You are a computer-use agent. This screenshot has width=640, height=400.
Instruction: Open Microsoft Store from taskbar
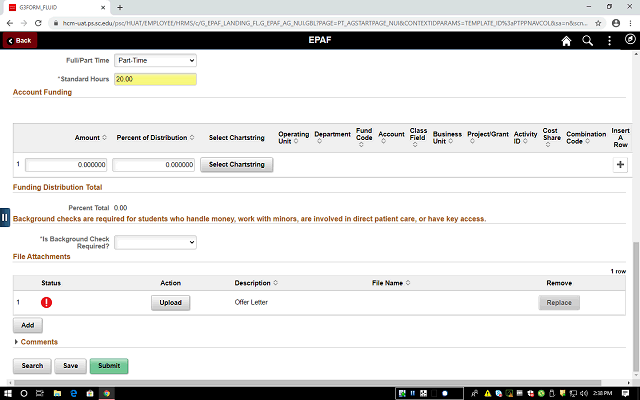[90, 393]
